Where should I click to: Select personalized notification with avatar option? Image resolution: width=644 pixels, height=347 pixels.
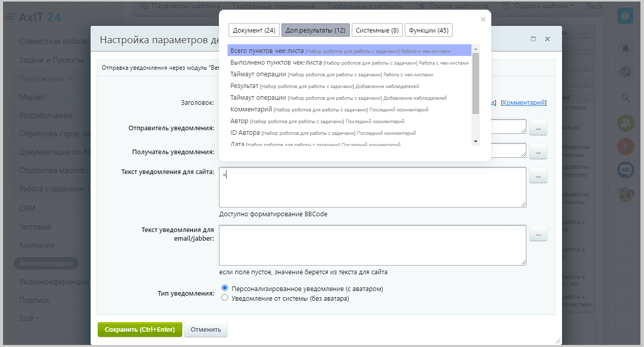225,288
